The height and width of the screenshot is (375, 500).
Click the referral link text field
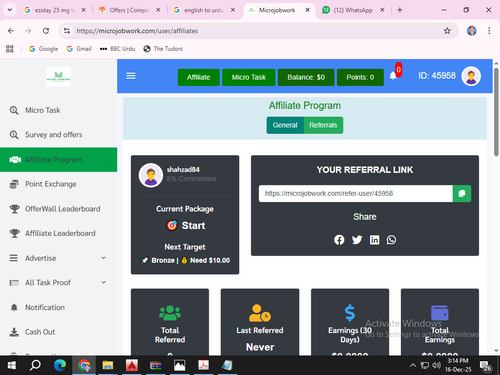pyautogui.click(x=356, y=194)
